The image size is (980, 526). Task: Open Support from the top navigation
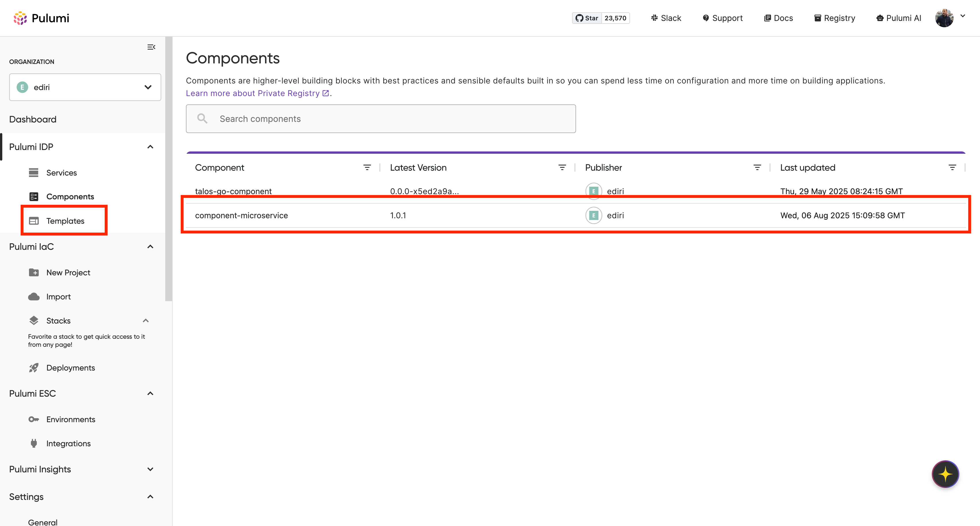pyautogui.click(x=722, y=18)
